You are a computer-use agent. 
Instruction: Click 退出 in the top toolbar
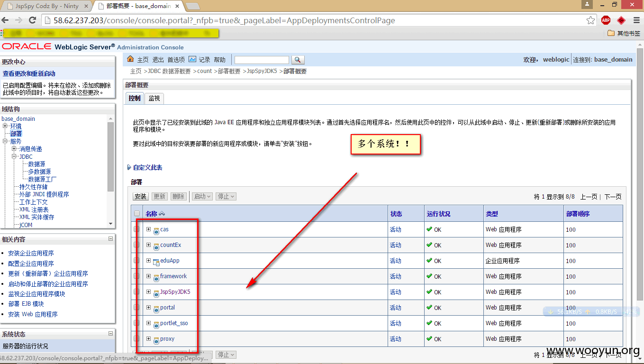click(x=158, y=60)
